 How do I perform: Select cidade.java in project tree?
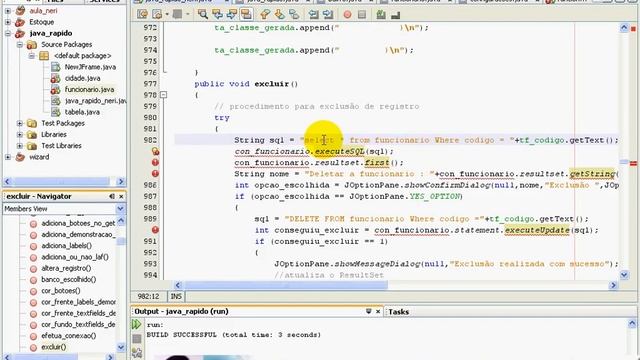click(x=82, y=78)
